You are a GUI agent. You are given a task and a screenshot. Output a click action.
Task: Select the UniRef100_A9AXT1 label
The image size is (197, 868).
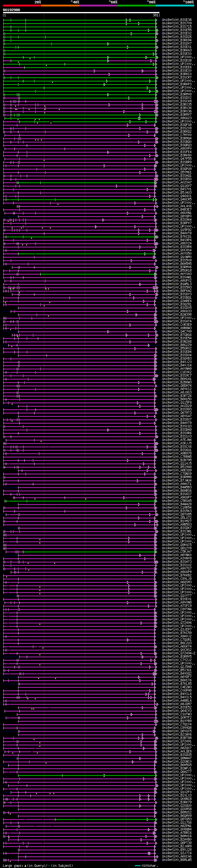[x=177, y=484]
